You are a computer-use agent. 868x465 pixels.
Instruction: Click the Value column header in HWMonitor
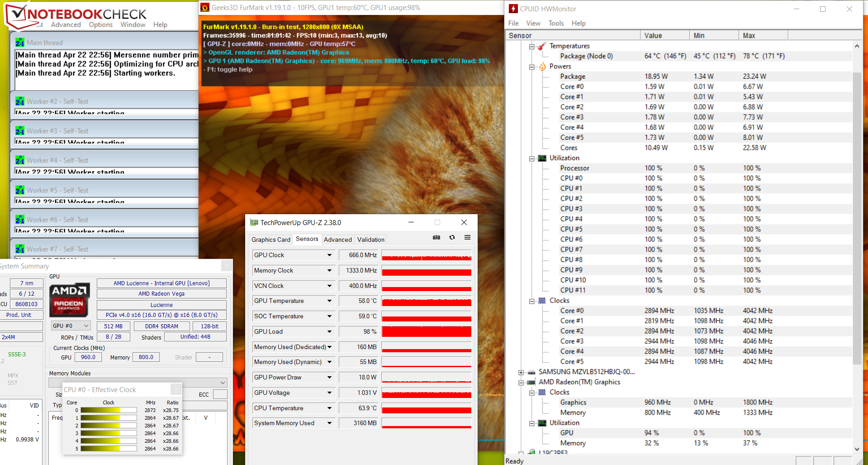665,35
